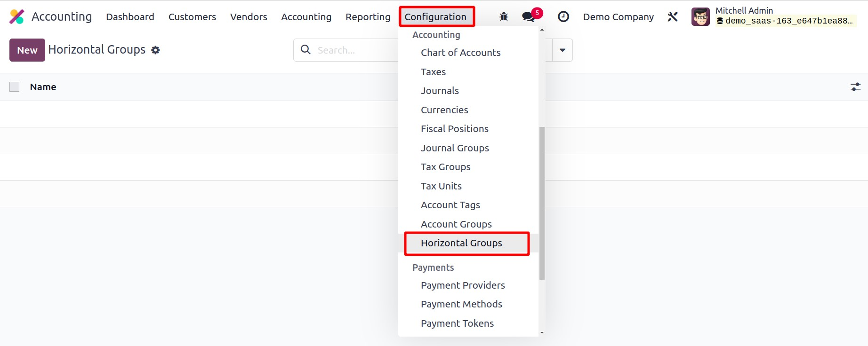
Task: Expand the search options dropdown arrow
Action: (x=562, y=50)
